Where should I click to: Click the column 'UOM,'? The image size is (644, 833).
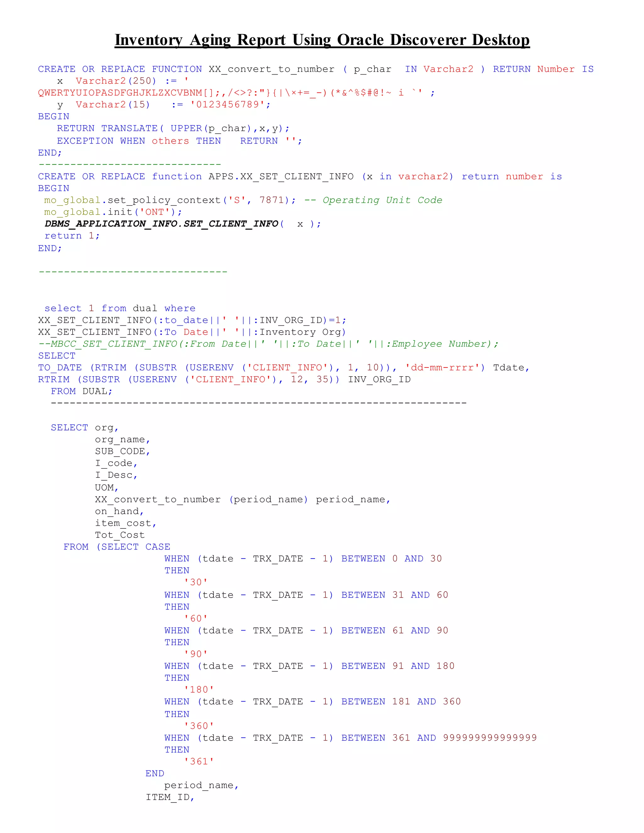click(x=107, y=488)
